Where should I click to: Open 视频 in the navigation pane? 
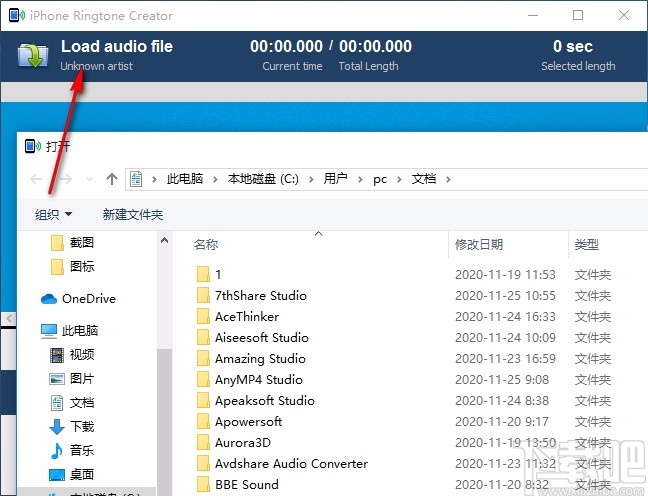point(72,355)
